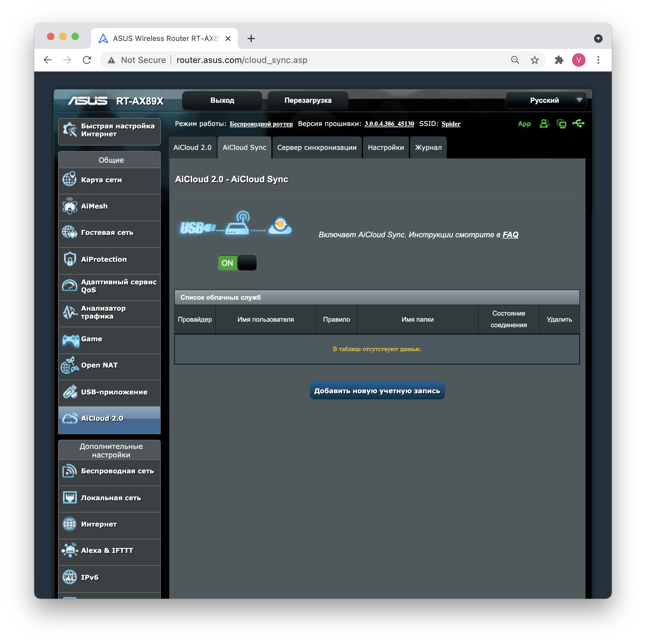Screen dimensions: 646x644
Task: Open the Alexa & IFTTT icon
Action: (70, 551)
